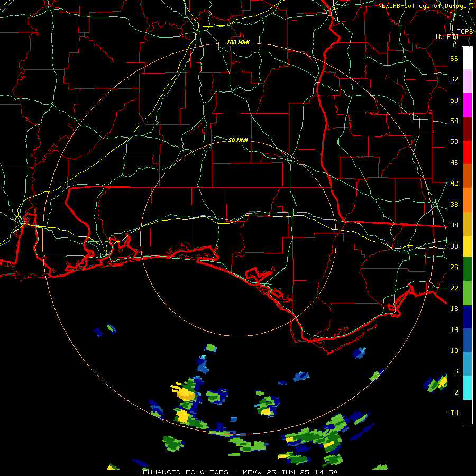Viewport: 476px width, 476px height.
Task: Click the "42" legend value
Action: tap(454, 183)
